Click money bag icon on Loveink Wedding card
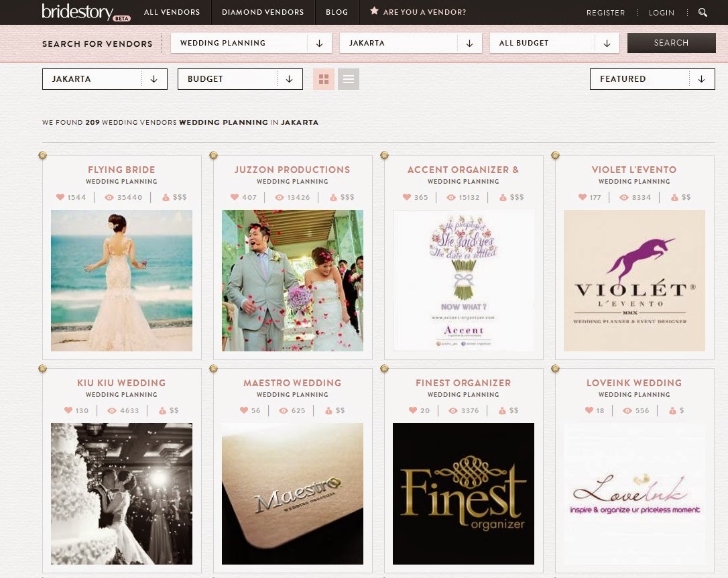This screenshot has height=578, width=728. pos(672,410)
